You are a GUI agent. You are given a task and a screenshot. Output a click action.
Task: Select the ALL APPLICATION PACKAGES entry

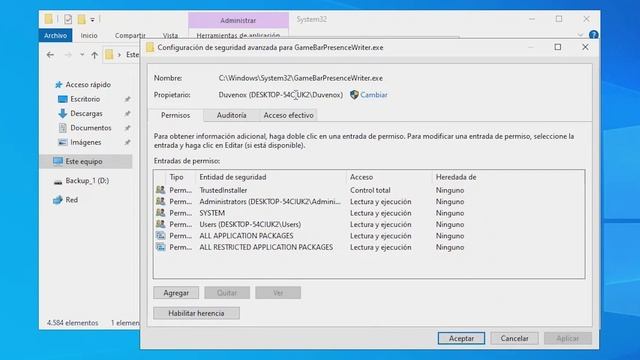tap(369, 236)
